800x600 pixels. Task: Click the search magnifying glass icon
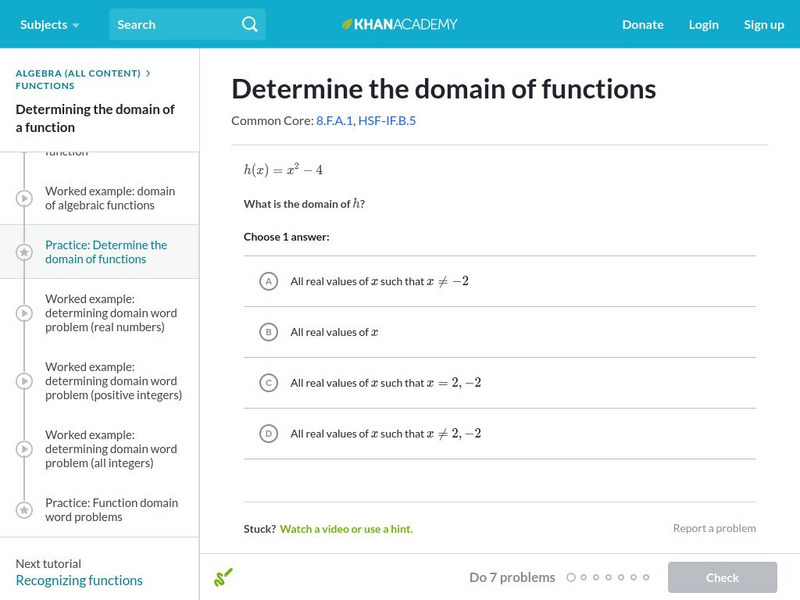(x=250, y=24)
